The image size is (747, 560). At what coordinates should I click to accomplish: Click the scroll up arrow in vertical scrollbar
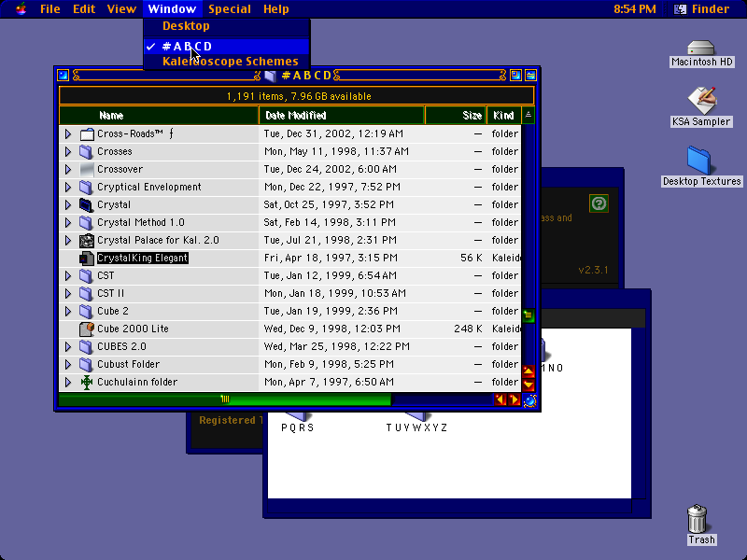tap(529, 371)
